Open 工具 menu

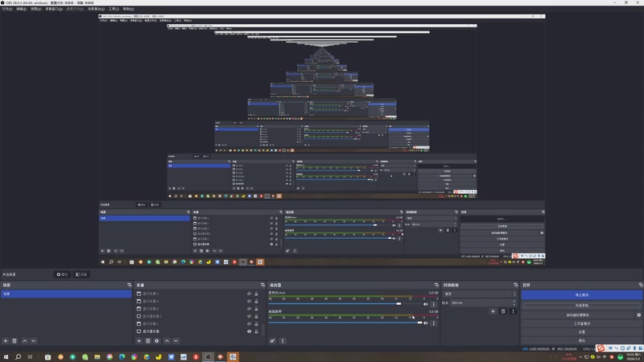[114, 9]
